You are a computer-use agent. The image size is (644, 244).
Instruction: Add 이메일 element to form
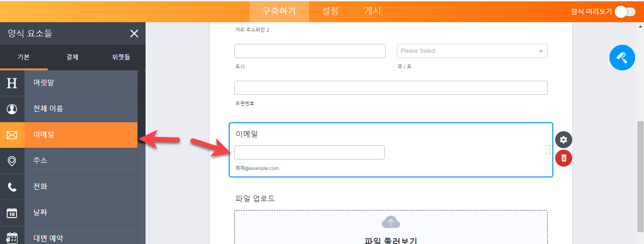[x=69, y=135]
